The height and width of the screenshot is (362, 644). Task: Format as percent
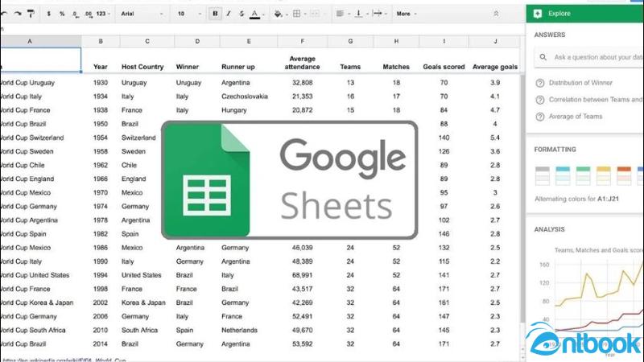[62, 14]
